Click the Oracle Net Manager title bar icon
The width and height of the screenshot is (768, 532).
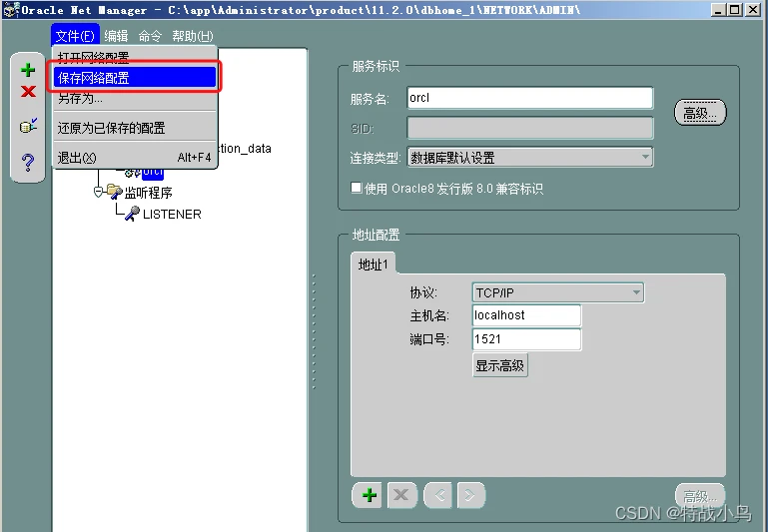11,10
